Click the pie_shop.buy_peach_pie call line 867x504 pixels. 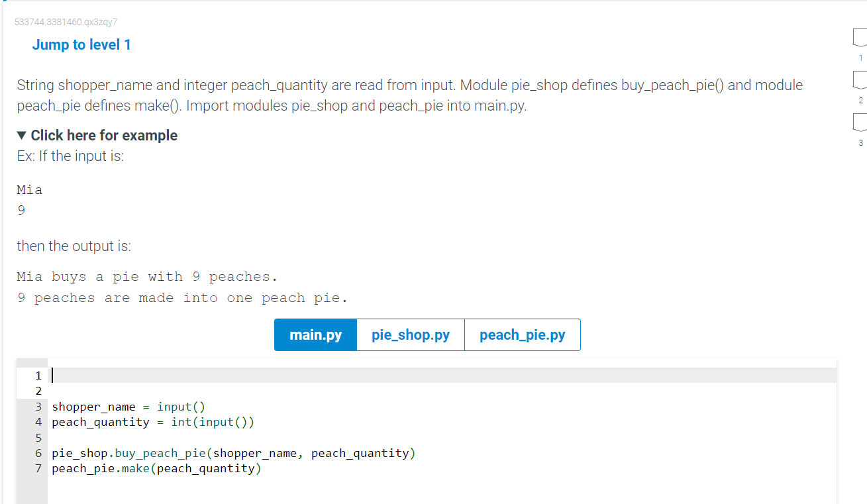pyautogui.click(x=233, y=453)
